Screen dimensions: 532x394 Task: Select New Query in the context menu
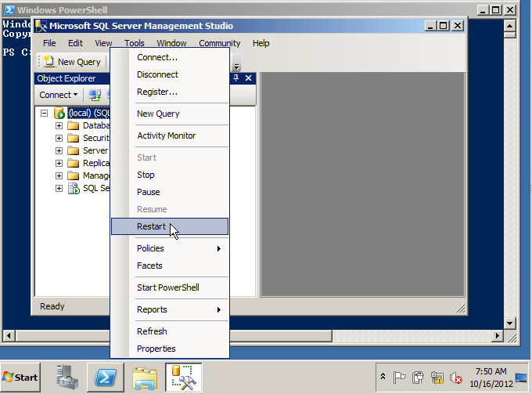tap(170, 114)
